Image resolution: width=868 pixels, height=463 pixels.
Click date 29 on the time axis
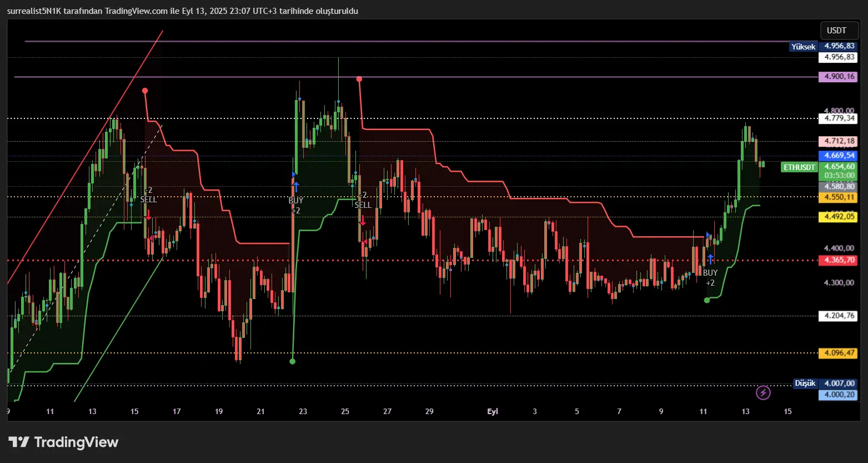[429, 412]
